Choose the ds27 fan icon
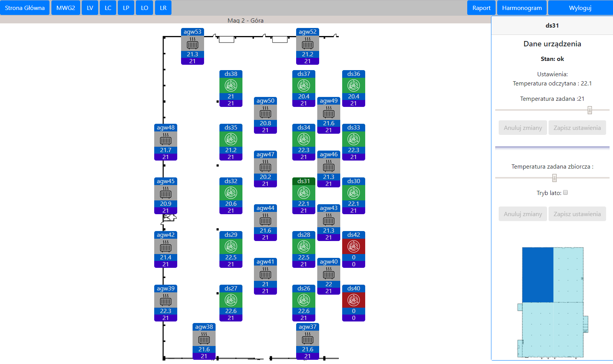613x364 pixels. tap(231, 300)
